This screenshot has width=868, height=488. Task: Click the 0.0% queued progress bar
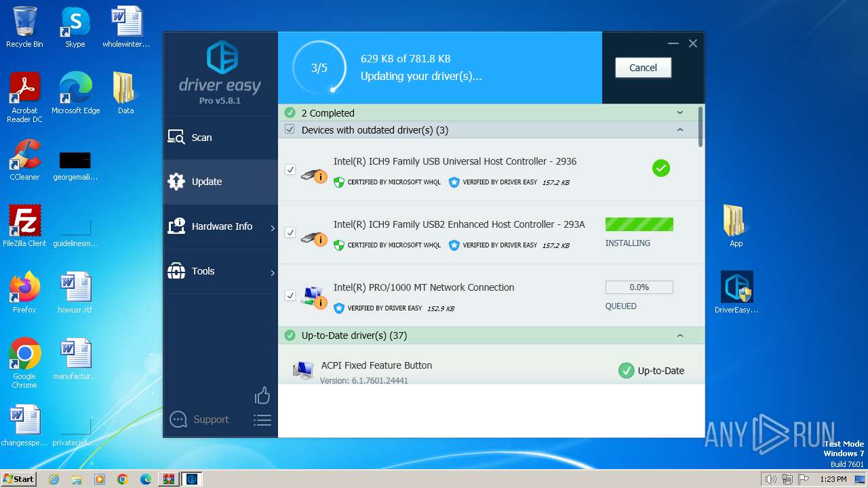639,287
